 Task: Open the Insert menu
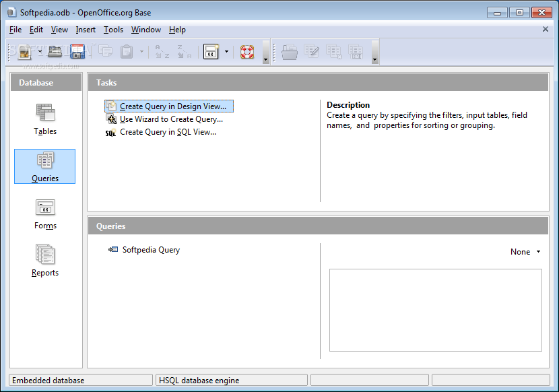[86, 30]
